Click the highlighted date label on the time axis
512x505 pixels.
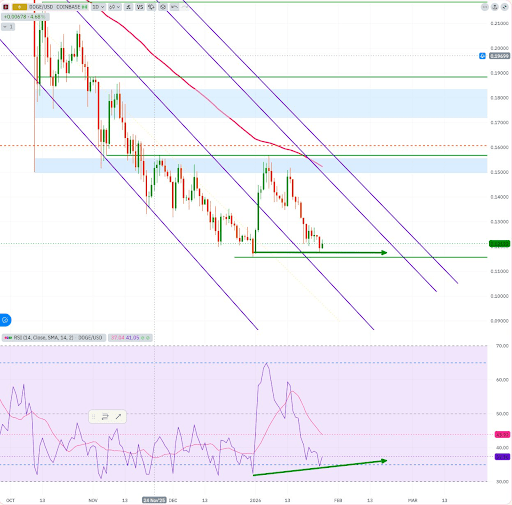click(x=154, y=500)
